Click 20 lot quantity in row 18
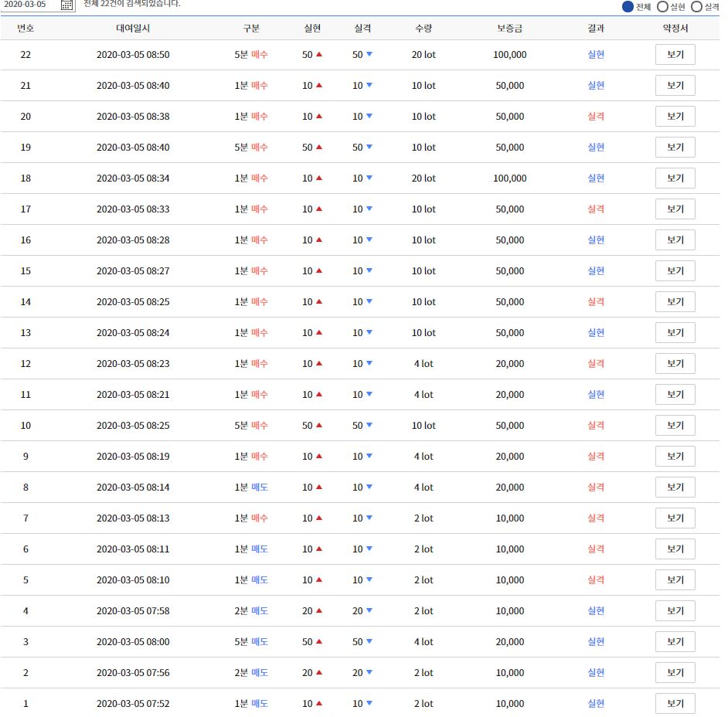This screenshot has width=728, height=717. [424, 178]
